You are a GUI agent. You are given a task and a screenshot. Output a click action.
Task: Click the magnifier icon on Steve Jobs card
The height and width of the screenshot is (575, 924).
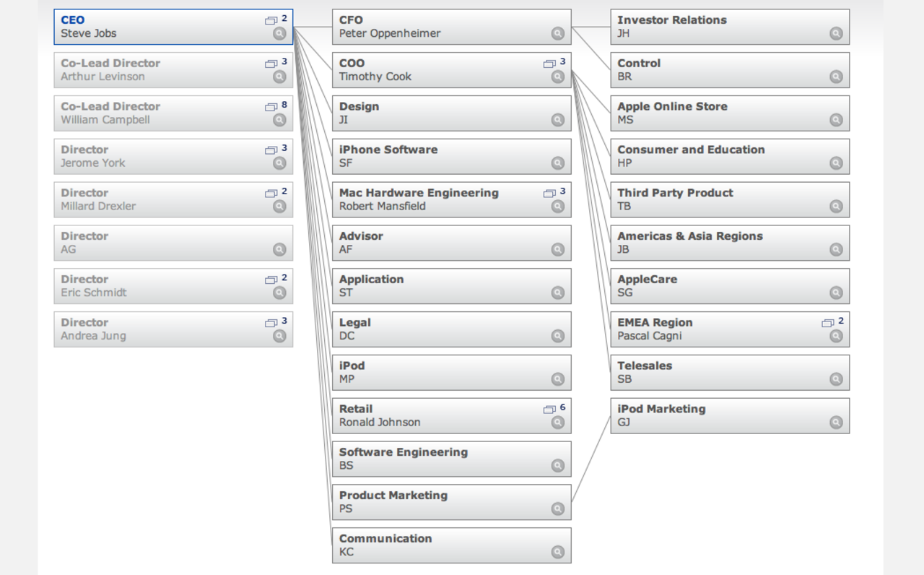coord(279,33)
